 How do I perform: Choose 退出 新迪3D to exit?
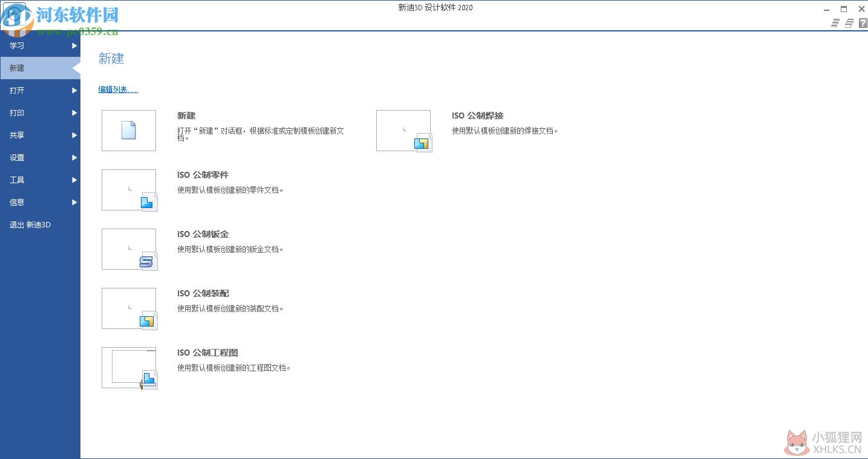click(x=30, y=225)
